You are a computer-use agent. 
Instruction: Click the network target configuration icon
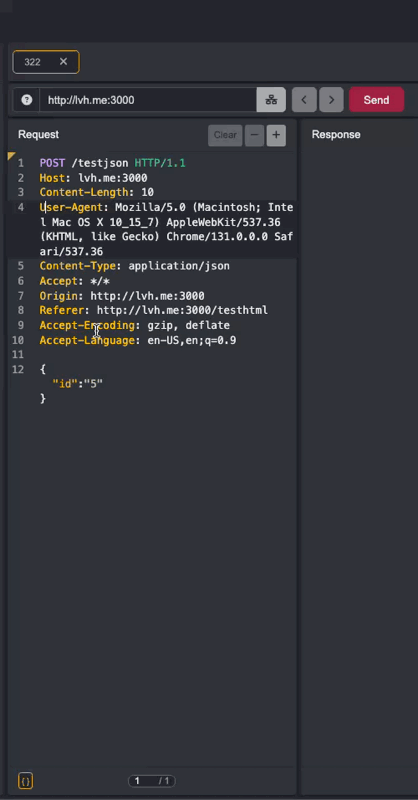point(271,100)
